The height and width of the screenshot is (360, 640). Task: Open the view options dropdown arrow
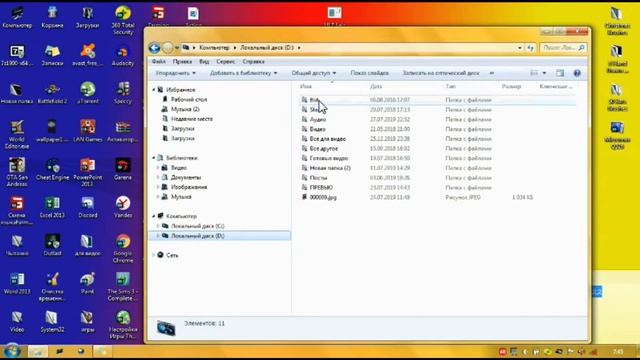click(x=544, y=73)
